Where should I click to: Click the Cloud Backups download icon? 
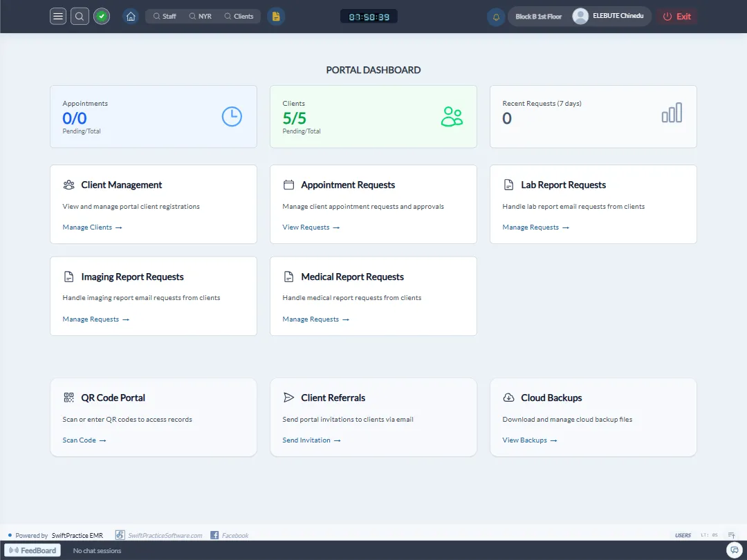pos(509,398)
